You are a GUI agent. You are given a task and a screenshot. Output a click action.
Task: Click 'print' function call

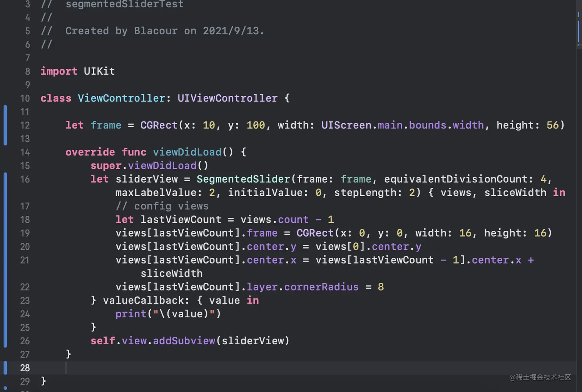(x=131, y=314)
